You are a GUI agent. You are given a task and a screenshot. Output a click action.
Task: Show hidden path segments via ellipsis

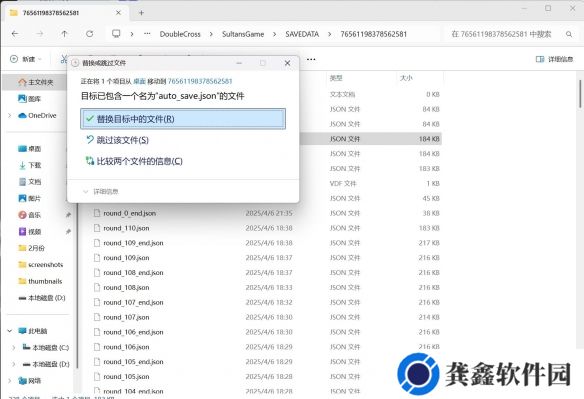point(147,34)
